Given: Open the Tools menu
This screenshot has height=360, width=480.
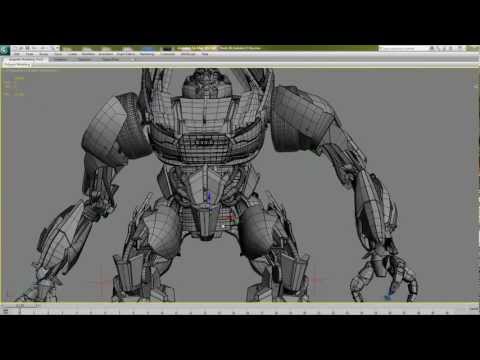Looking at the screenshot, I should click(x=30, y=54).
